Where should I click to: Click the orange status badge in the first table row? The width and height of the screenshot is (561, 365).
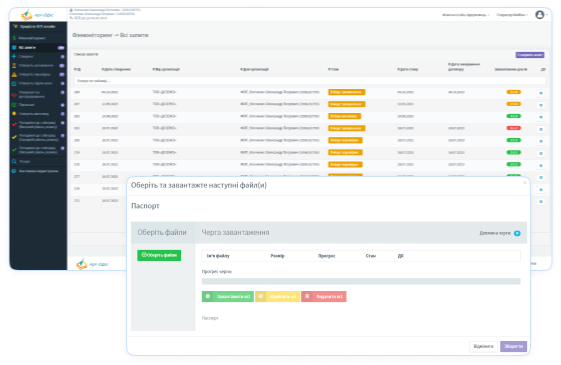click(x=347, y=92)
